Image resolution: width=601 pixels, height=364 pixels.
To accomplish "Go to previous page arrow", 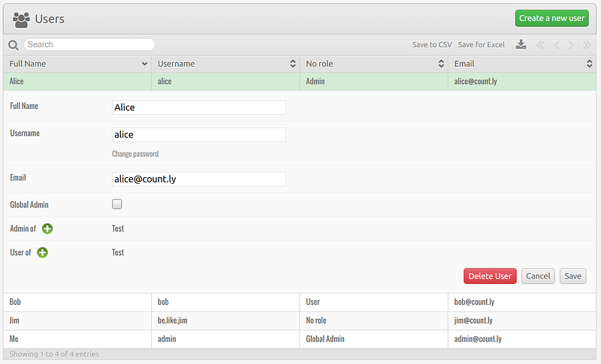I will point(557,45).
